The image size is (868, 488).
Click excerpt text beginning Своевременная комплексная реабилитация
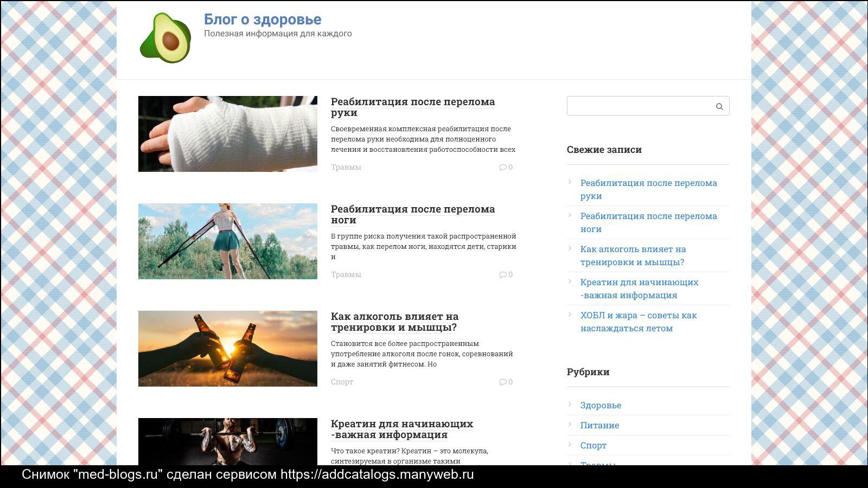tap(423, 139)
